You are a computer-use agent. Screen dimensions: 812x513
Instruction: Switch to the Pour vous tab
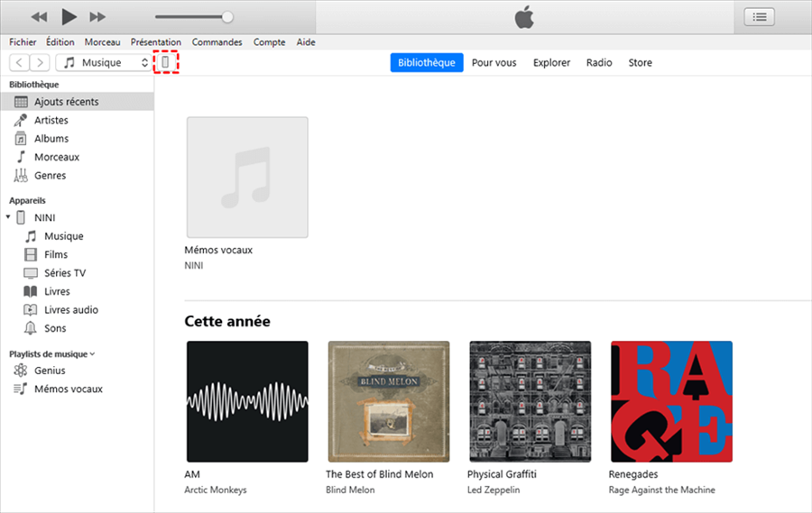494,63
